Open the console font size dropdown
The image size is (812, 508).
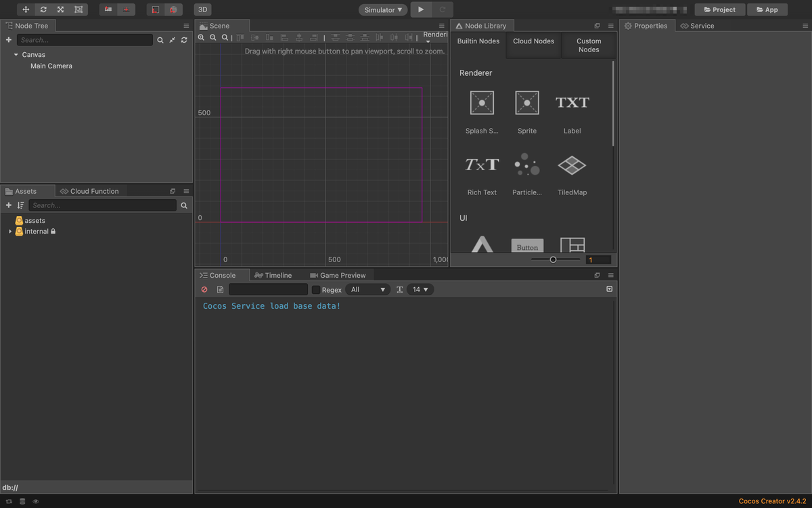[420, 289]
